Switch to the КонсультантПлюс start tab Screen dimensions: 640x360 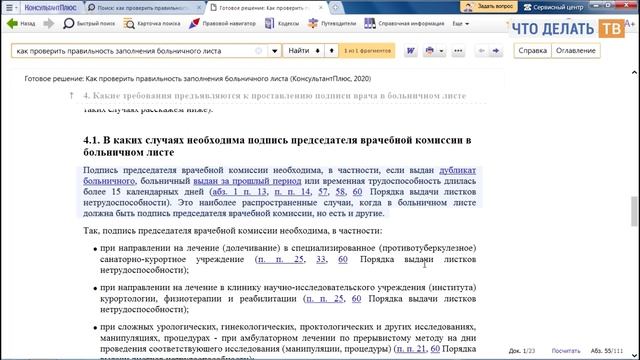(50, 7)
